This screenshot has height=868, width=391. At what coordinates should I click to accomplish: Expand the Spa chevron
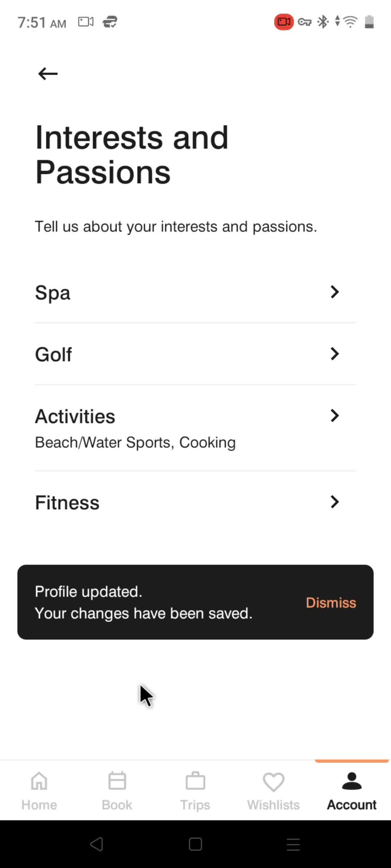pyautogui.click(x=335, y=292)
